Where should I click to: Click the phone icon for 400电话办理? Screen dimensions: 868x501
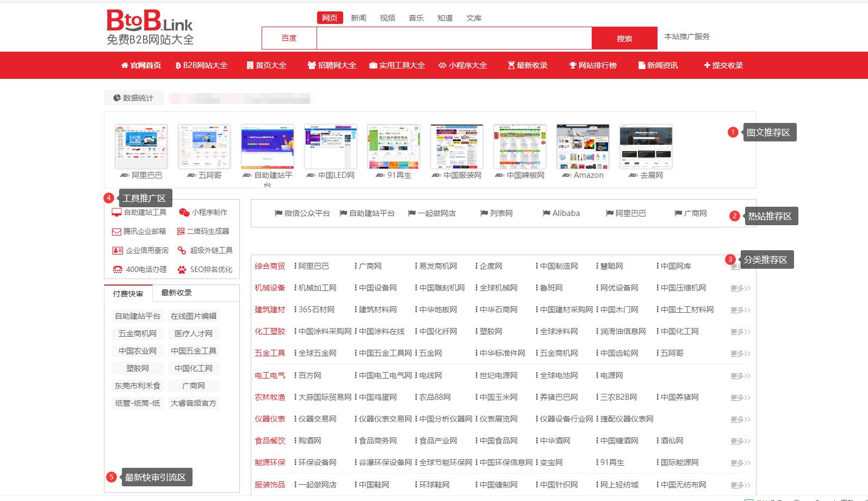[x=117, y=269]
